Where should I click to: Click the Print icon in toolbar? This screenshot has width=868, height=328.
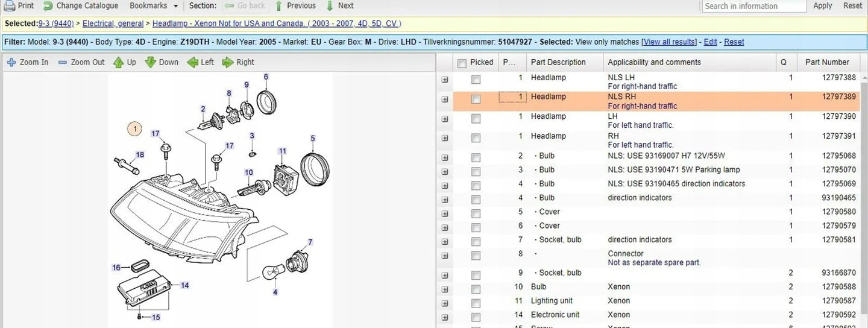click(10, 5)
